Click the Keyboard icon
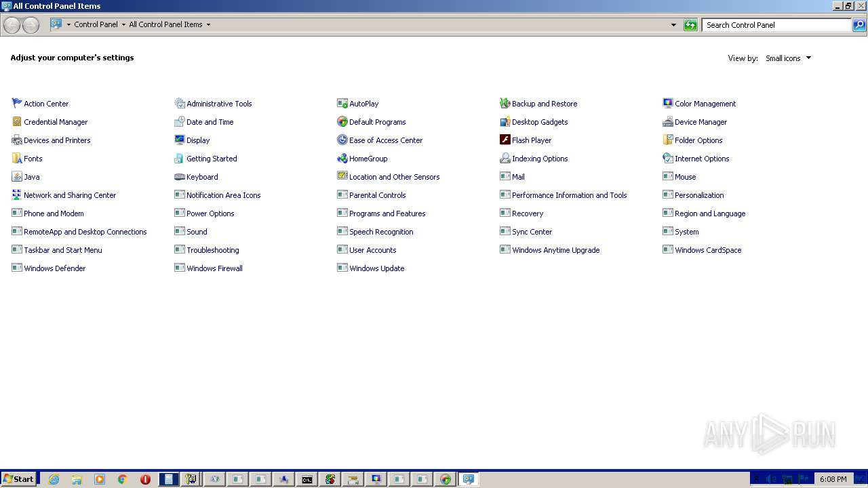The image size is (868, 488). (180, 177)
